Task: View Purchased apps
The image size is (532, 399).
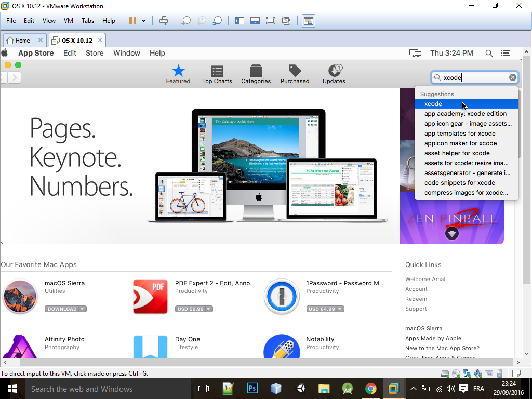Action: [x=295, y=74]
